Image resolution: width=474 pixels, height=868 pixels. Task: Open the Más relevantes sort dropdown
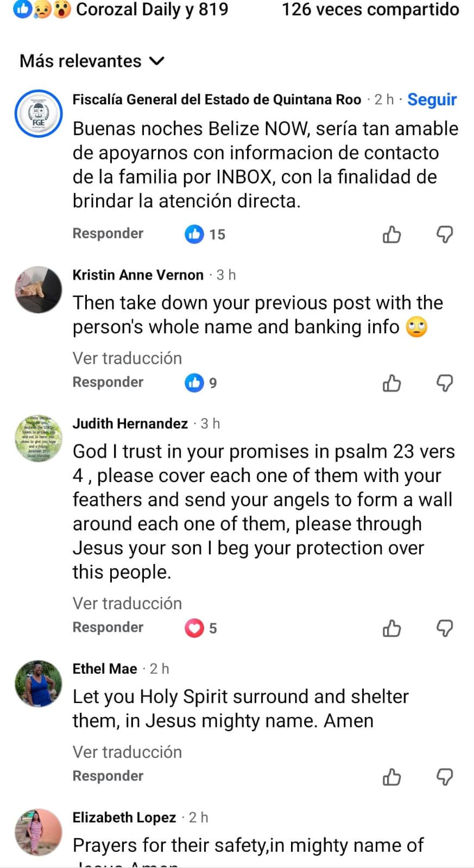click(92, 61)
